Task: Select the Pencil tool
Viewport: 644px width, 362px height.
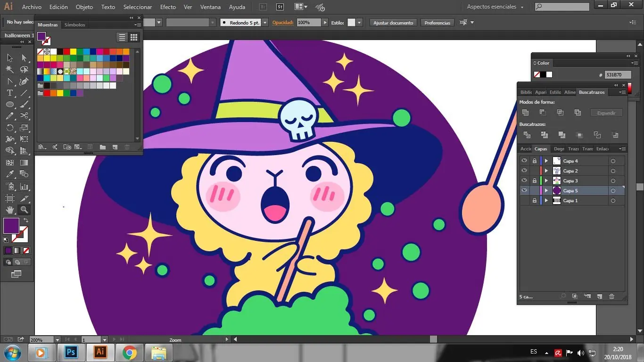Action: (x=10, y=116)
